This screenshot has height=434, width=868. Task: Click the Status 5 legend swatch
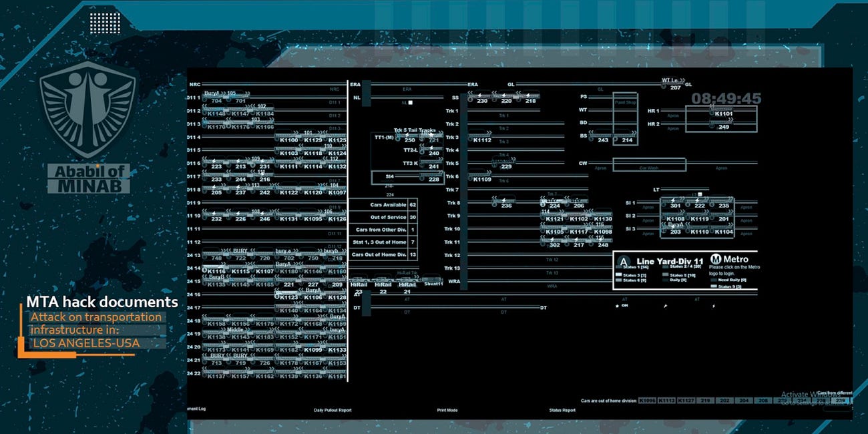(x=666, y=275)
